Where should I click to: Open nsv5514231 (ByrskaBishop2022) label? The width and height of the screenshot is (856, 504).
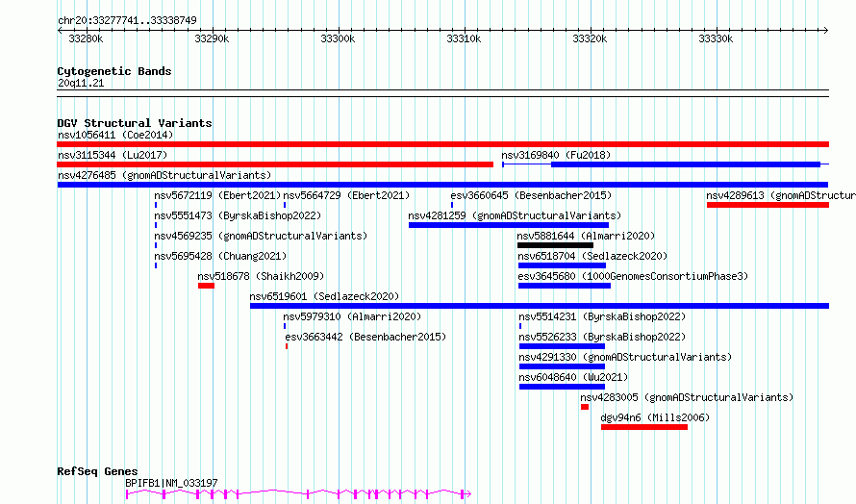(x=602, y=316)
